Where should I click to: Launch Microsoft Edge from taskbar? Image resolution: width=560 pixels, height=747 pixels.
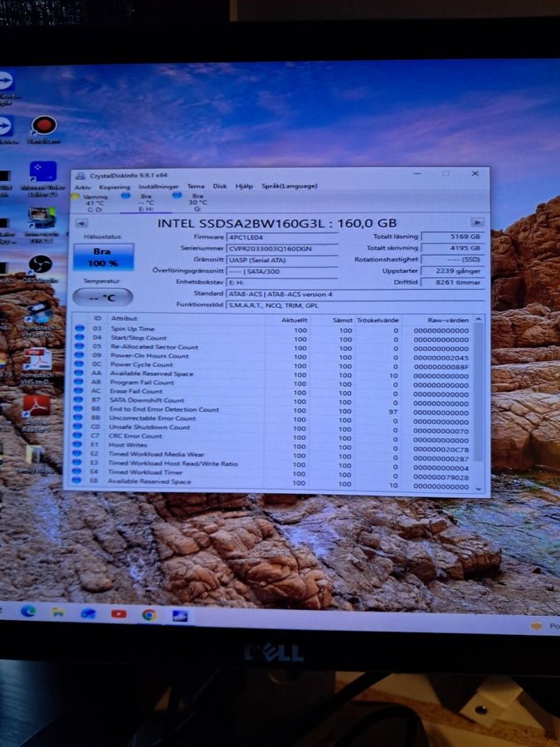pyautogui.click(x=28, y=611)
